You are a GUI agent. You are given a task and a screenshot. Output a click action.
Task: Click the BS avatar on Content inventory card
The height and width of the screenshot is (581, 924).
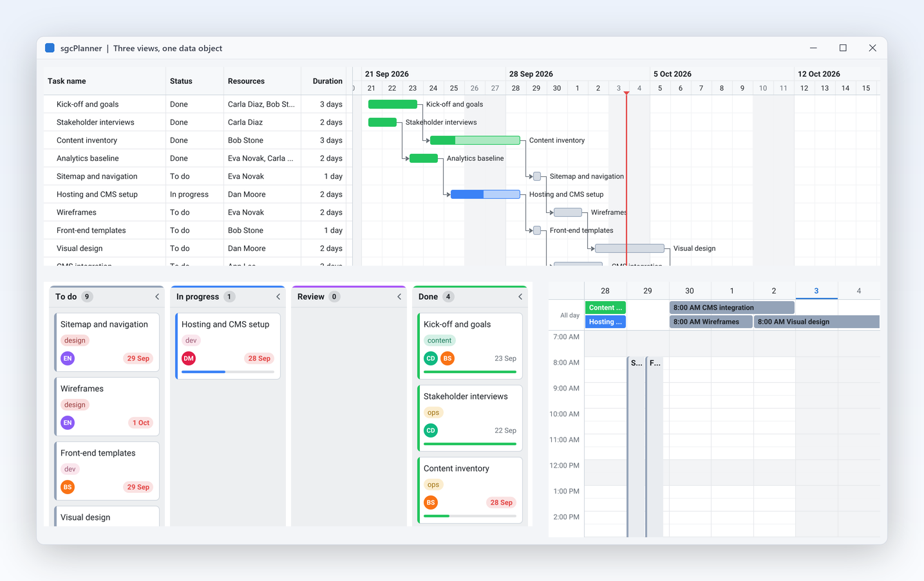tap(431, 503)
